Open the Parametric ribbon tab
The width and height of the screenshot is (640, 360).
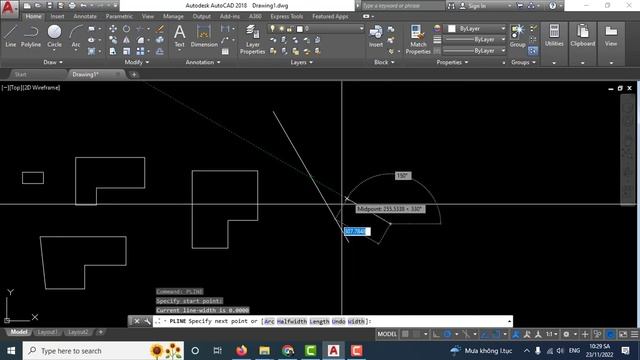[119, 16]
